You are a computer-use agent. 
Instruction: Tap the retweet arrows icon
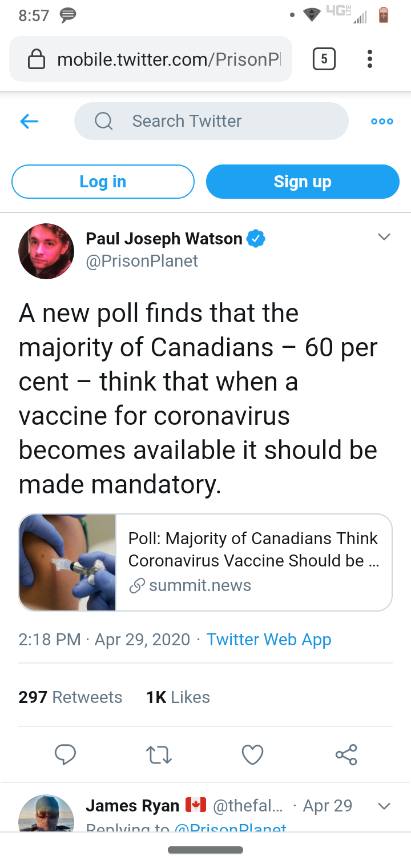coord(159,754)
